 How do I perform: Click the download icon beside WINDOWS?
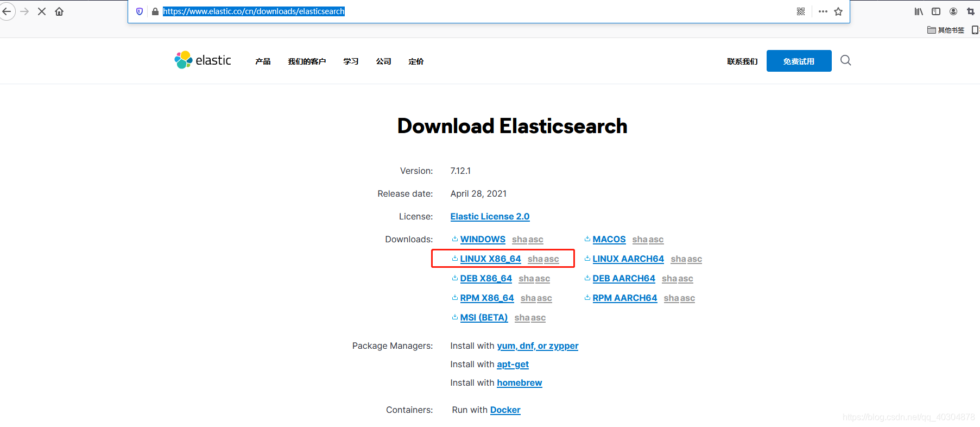click(x=455, y=238)
